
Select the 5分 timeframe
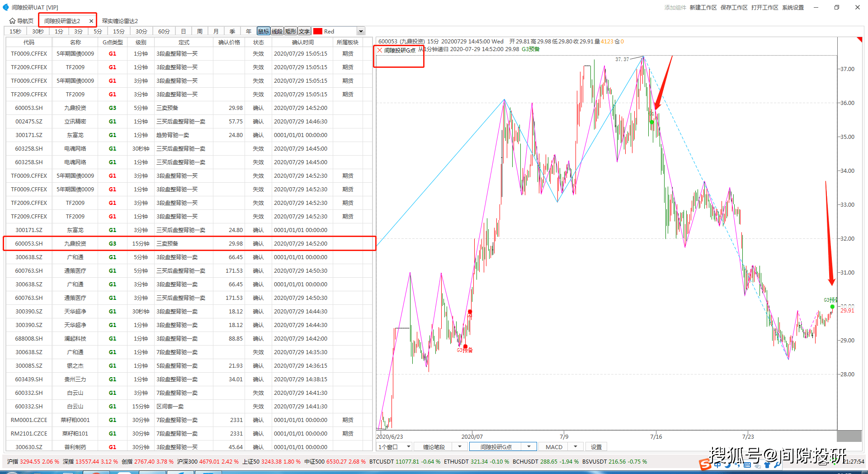(98, 31)
